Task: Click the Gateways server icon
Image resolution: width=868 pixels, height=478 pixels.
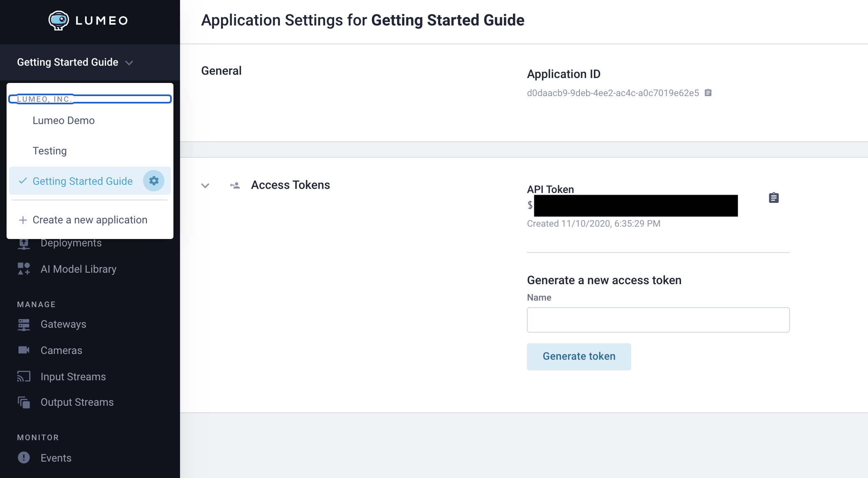Action: [x=24, y=324]
